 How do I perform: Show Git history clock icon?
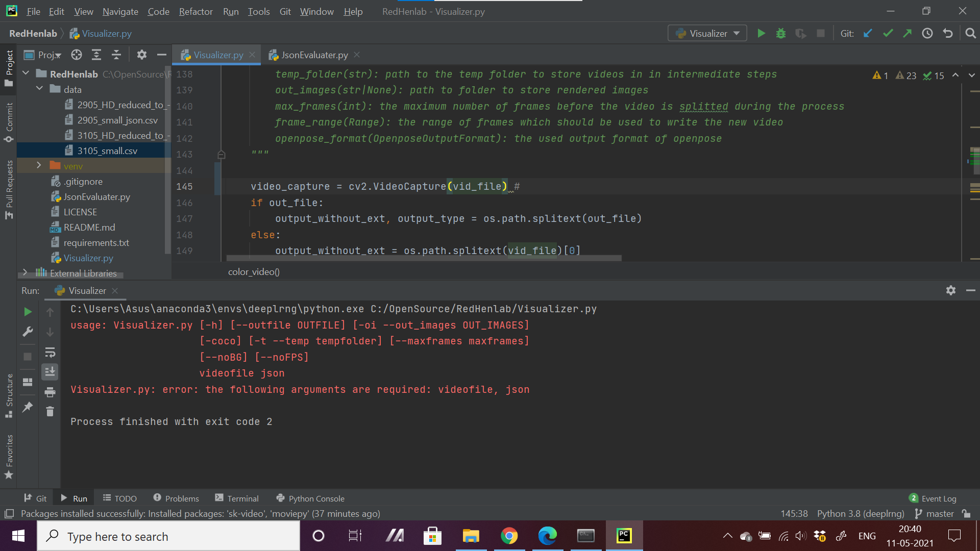coord(927,34)
